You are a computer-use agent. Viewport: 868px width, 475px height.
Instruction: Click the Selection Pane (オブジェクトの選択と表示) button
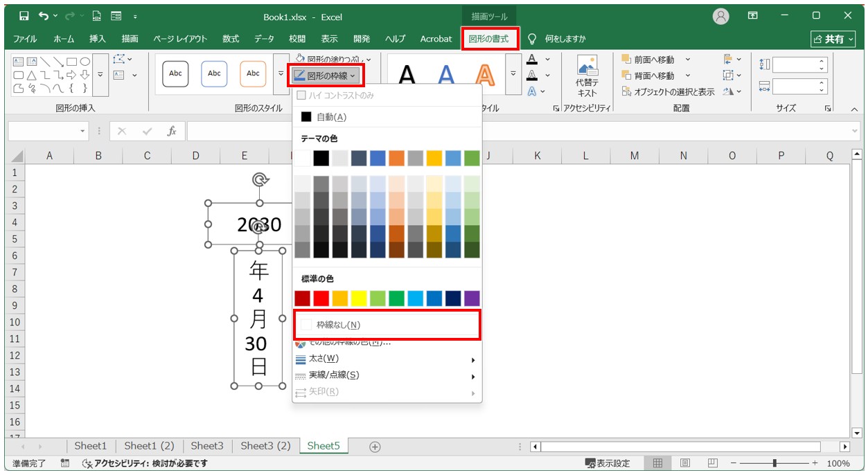click(668, 91)
